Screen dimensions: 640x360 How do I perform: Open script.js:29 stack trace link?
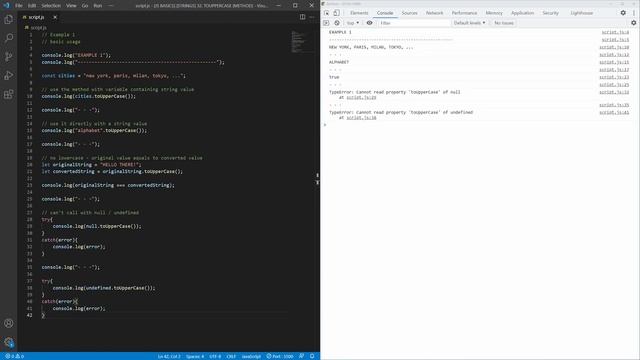click(361, 98)
